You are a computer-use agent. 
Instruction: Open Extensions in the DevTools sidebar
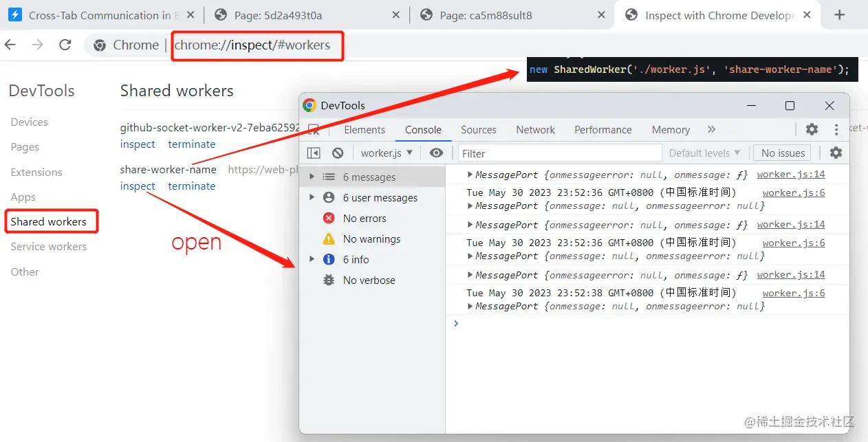click(36, 172)
